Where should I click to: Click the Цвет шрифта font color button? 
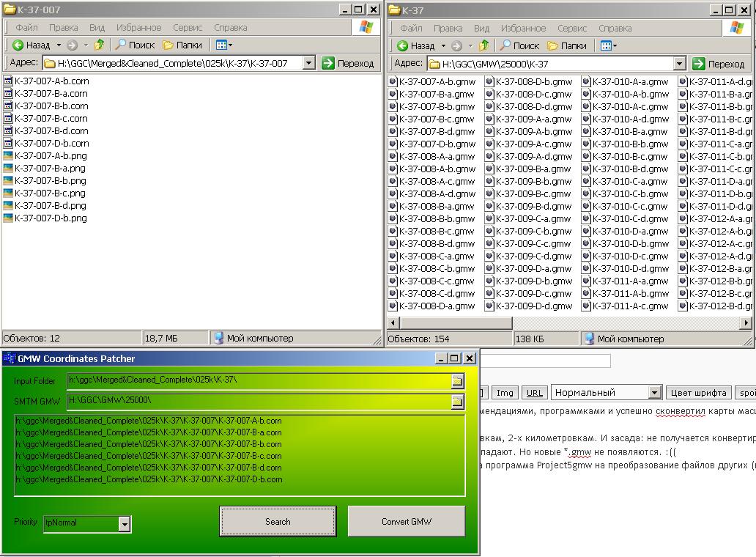(698, 393)
